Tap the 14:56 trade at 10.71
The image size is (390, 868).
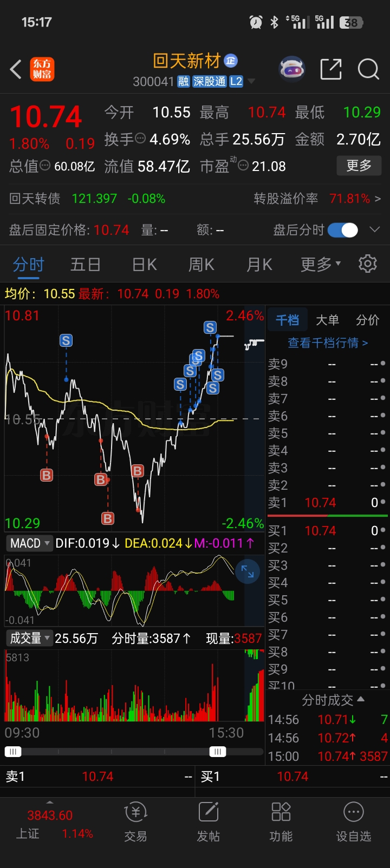tap(328, 720)
